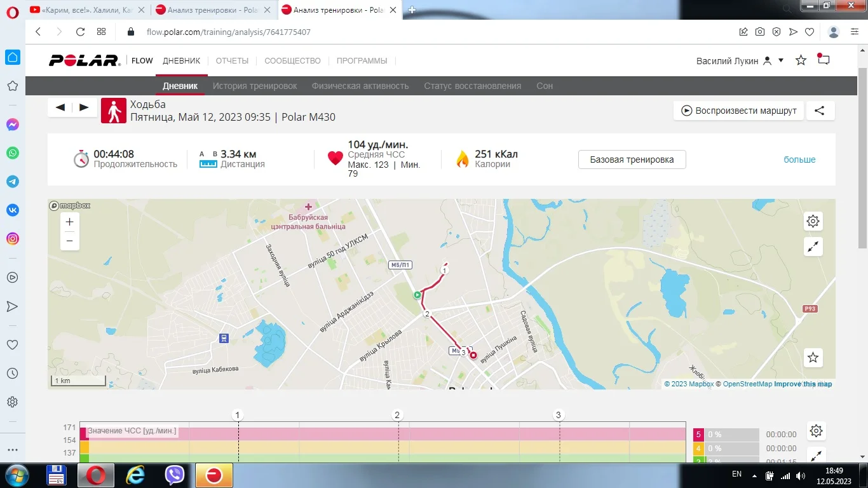This screenshot has width=868, height=488.
Task: Open Facebook Messenger in Opera sidebar
Action: point(12,125)
